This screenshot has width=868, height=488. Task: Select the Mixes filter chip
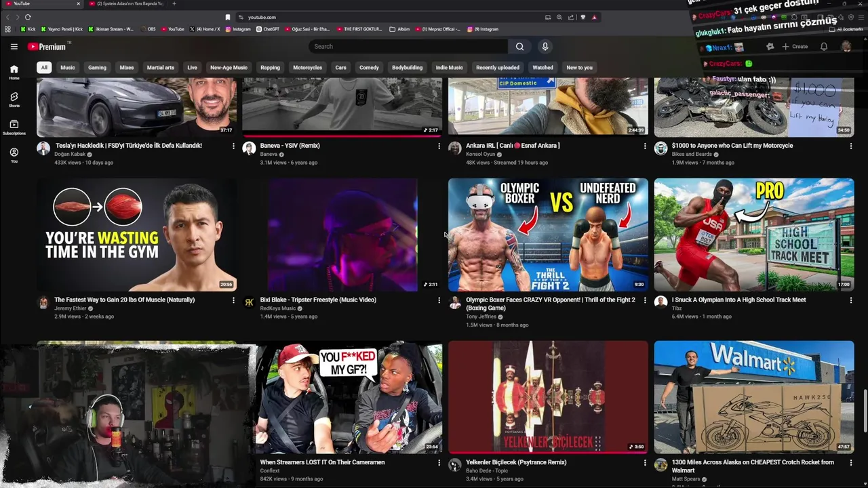coord(127,67)
